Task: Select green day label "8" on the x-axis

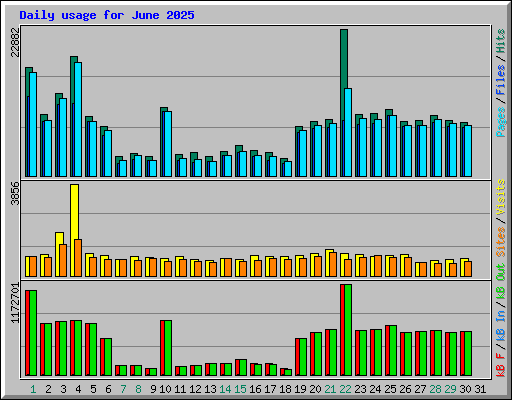Action: 138,389
